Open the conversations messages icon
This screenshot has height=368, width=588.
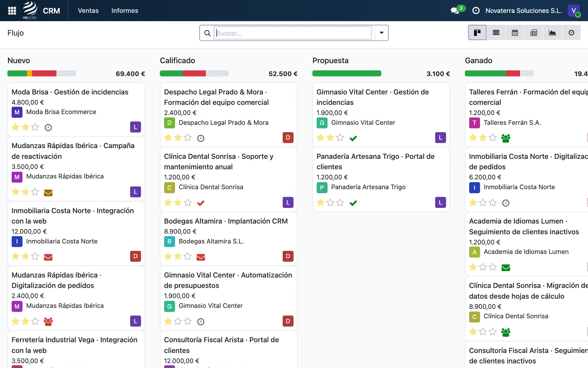point(455,11)
